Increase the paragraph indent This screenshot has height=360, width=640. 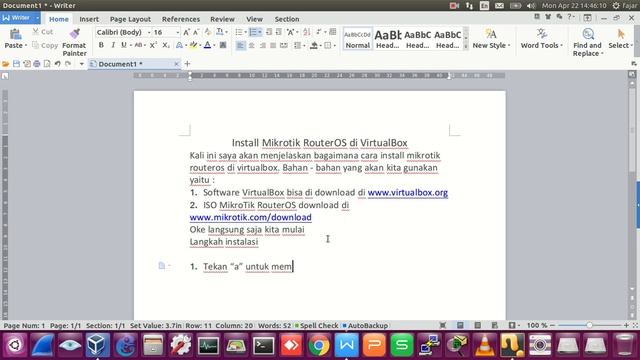[279, 32]
